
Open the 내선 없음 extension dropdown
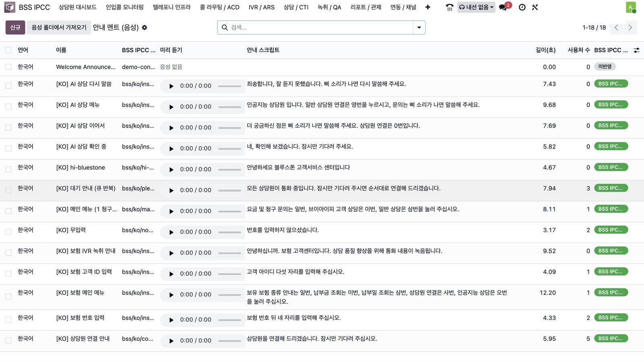(x=476, y=7)
